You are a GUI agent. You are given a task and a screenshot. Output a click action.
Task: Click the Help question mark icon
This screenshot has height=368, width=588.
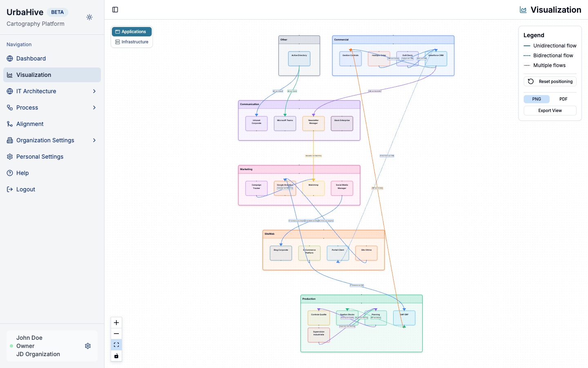(x=10, y=173)
